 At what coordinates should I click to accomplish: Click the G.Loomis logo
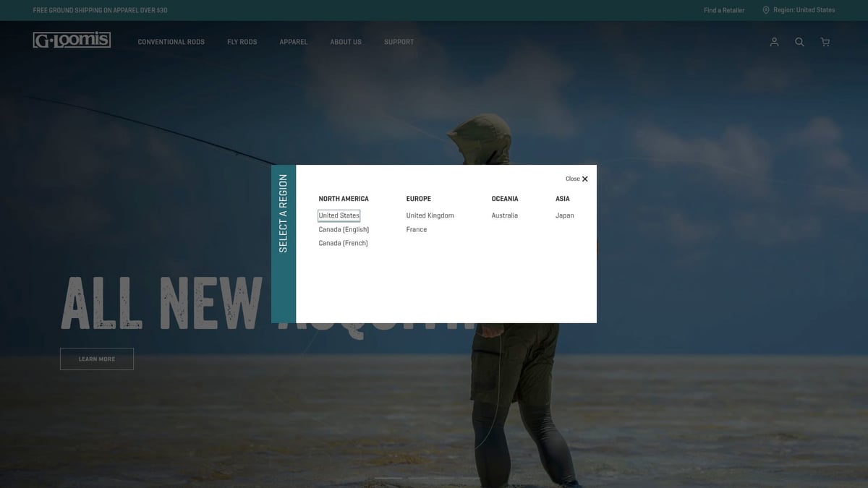coord(72,39)
